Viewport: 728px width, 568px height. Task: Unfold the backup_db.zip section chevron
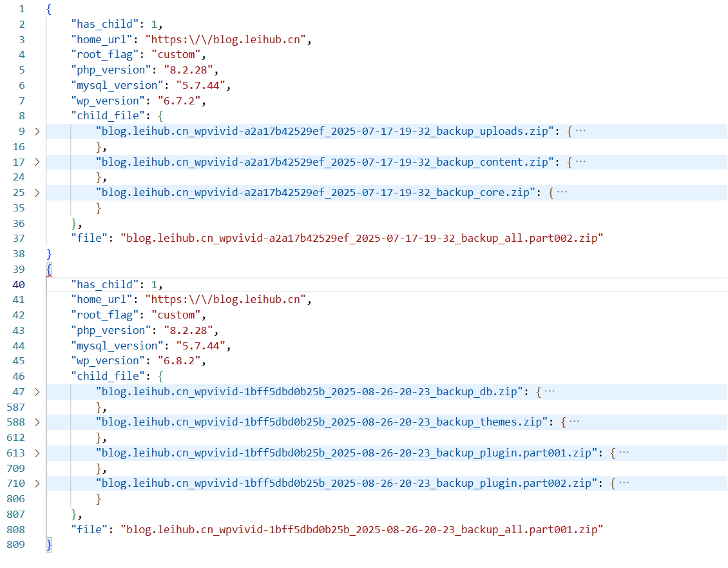click(x=37, y=391)
